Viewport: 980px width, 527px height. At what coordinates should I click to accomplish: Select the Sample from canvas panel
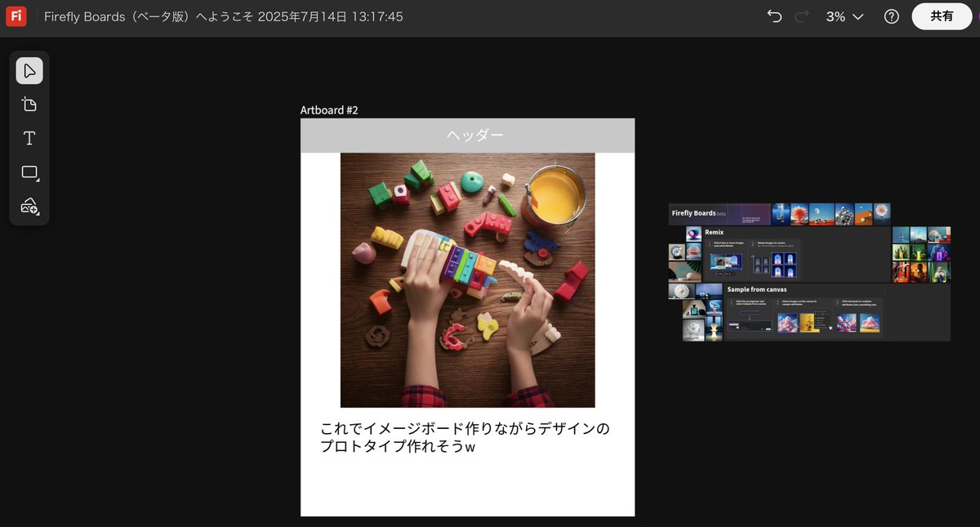click(x=837, y=312)
